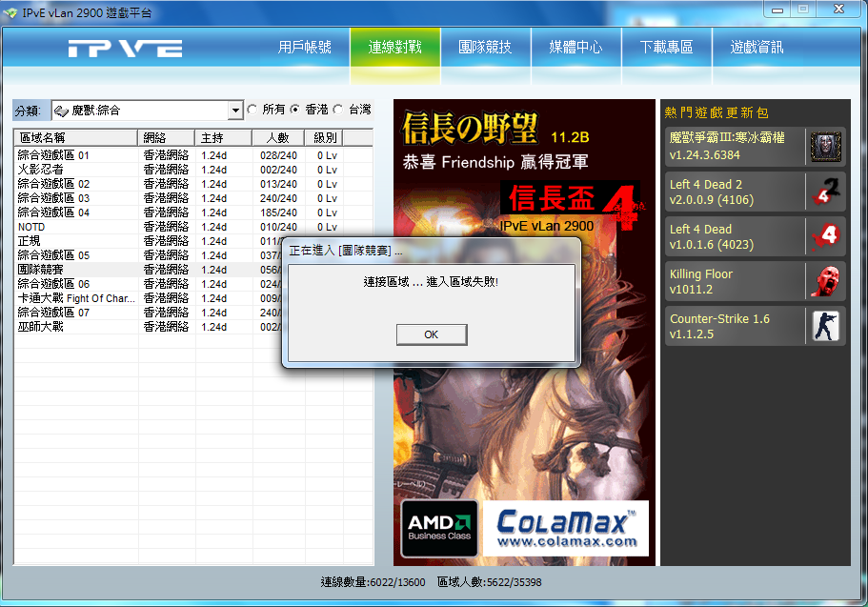Click the Killing Floor zombie face icon
This screenshot has width=868, height=607.
825,281
